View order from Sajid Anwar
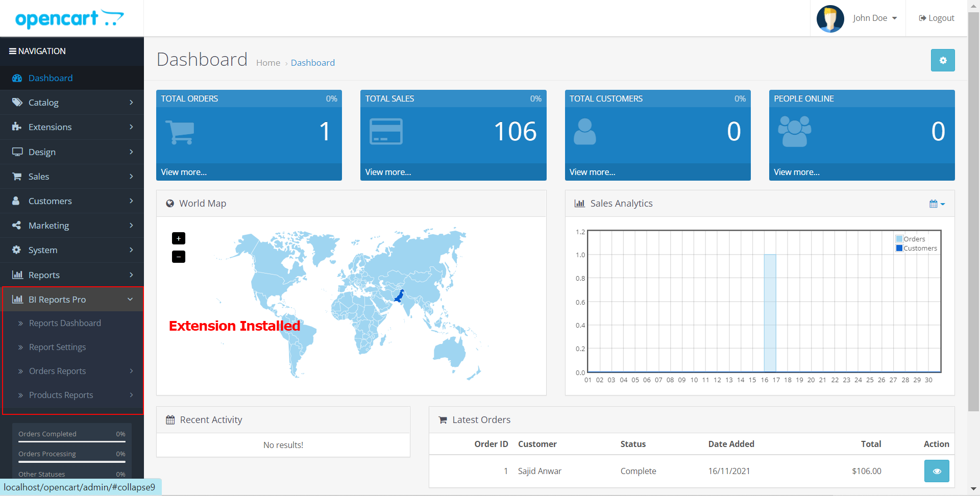 pos(937,471)
